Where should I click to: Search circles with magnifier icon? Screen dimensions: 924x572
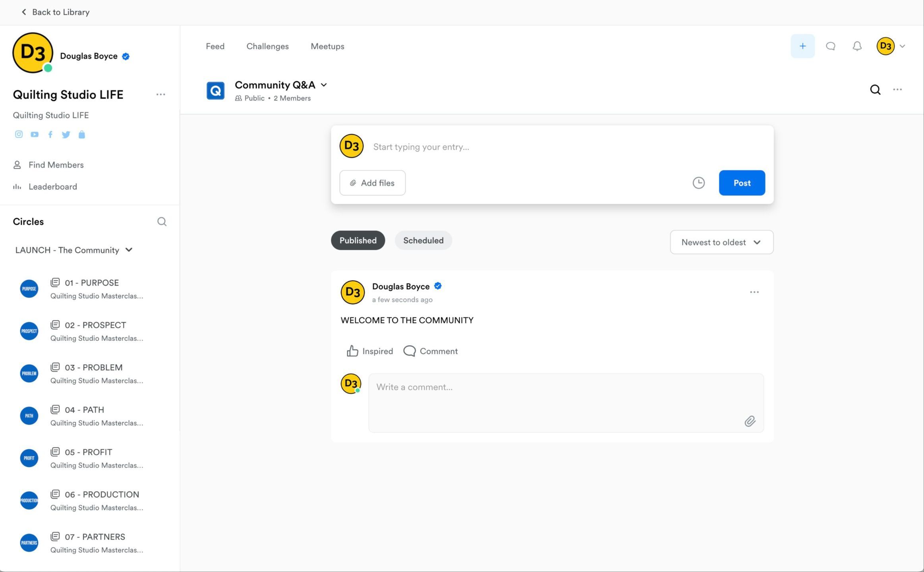click(x=162, y=222)
